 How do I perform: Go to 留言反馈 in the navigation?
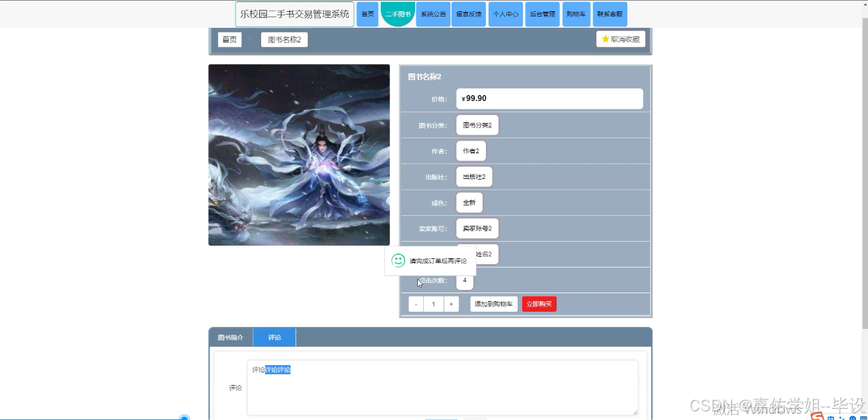click(469, 15)
